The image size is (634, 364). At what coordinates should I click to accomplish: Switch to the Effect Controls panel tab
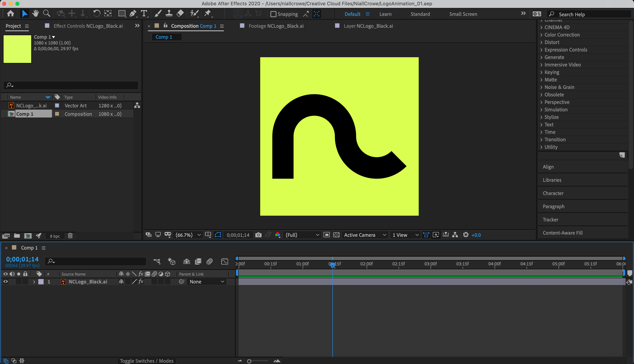(x=88, y=26)
